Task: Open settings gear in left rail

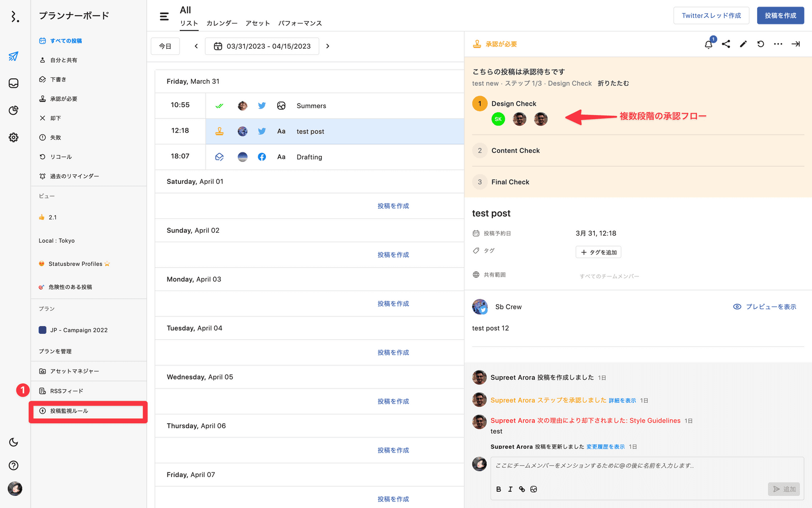Action: 14,137
